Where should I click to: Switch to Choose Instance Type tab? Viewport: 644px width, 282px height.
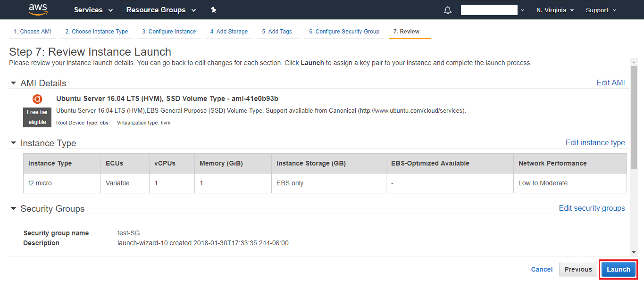click(x=96, y=32)
